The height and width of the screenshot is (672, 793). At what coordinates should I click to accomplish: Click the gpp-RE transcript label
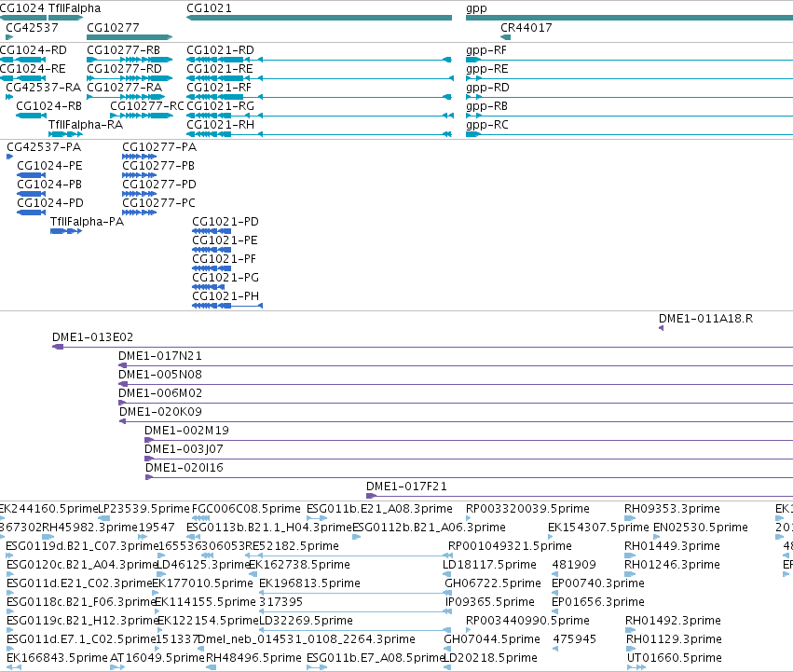(487, 69)
